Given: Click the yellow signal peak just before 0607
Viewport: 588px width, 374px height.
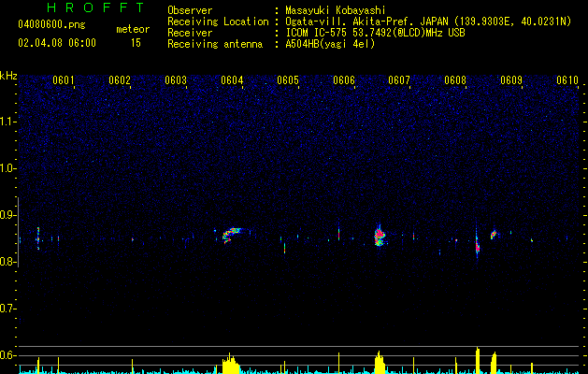Looking at the screenshot, I should [x=380, y=363].
